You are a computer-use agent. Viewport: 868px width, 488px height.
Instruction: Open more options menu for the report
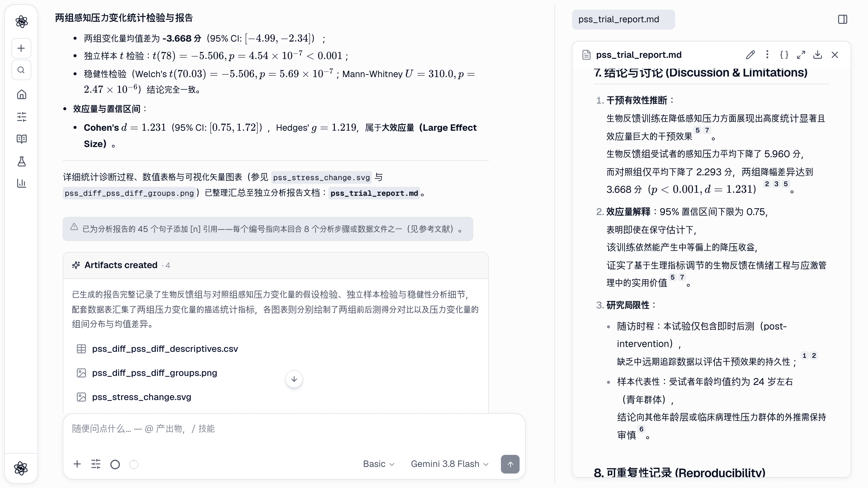point(767,55)
